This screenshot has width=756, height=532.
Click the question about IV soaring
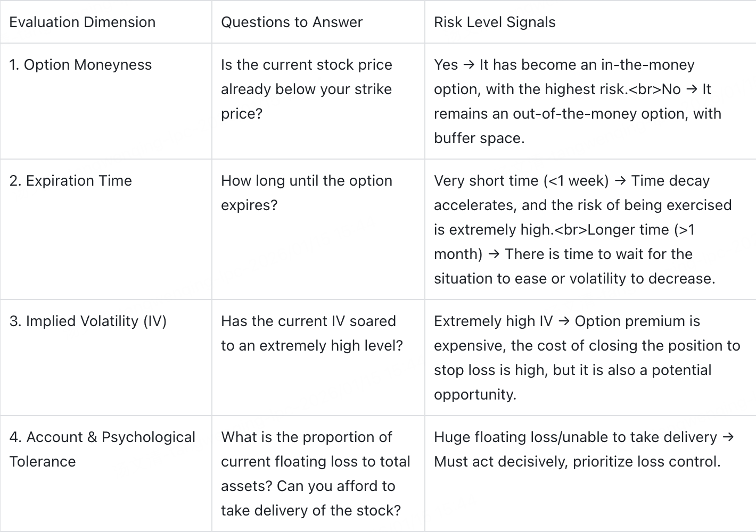point(312,334)
